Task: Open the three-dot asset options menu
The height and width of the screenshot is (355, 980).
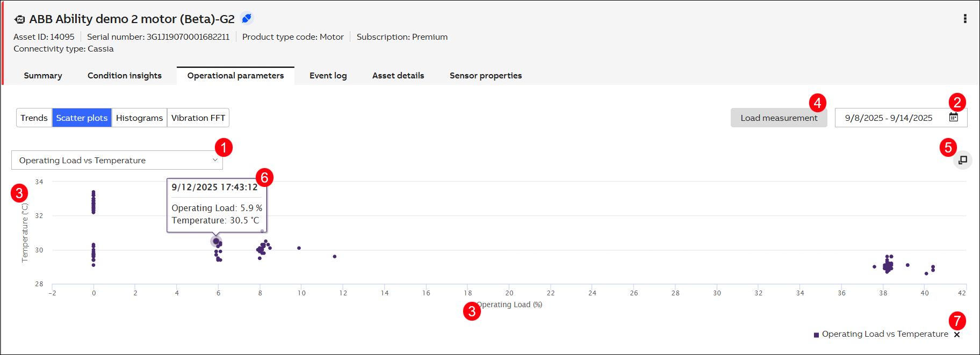Action: point(965,19)
